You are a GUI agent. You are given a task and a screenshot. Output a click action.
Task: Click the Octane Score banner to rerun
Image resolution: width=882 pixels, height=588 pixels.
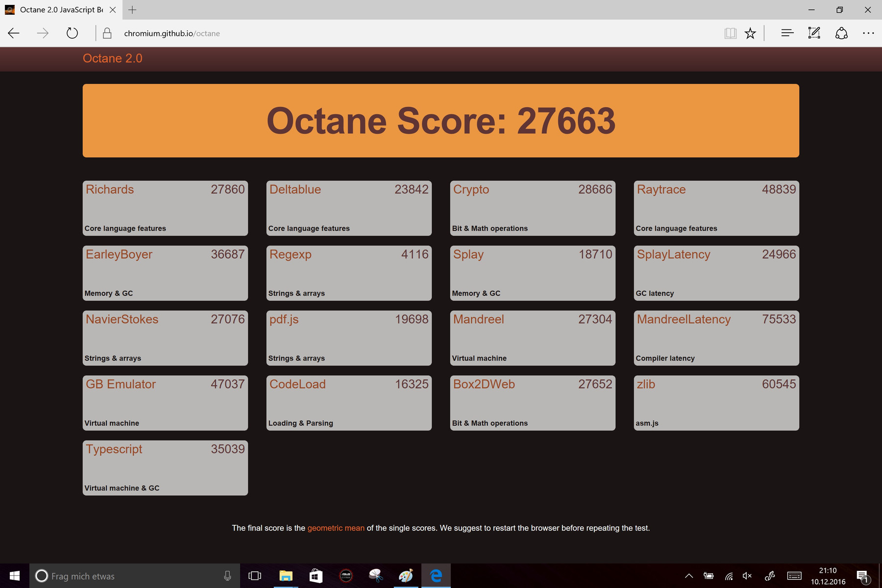pos(441,121)
